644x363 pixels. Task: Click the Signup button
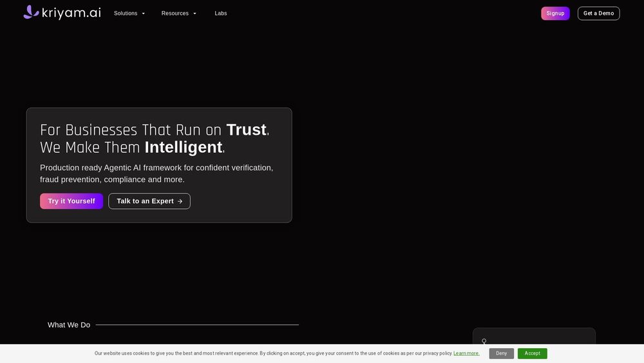coord(555,13)
